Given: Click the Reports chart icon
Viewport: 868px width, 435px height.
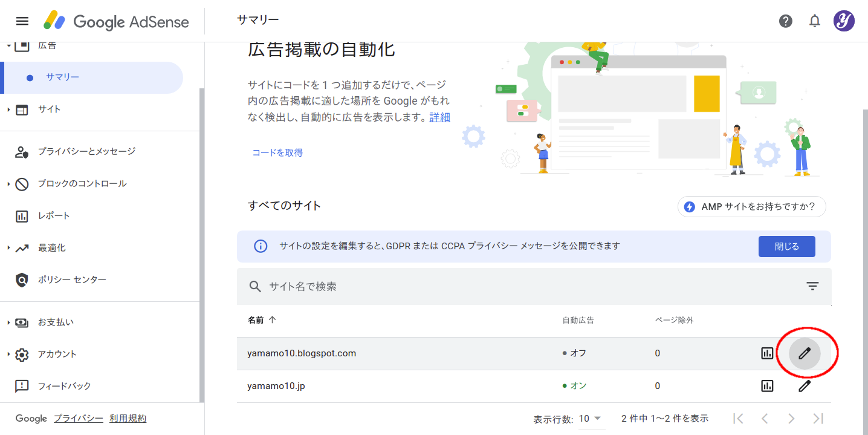Looking at the screenshot, I should 22,216.
